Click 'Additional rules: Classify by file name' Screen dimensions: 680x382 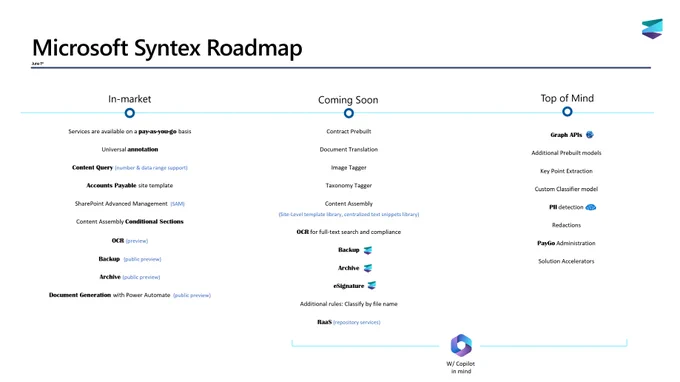pyautogui.click(x=349, y=304)
